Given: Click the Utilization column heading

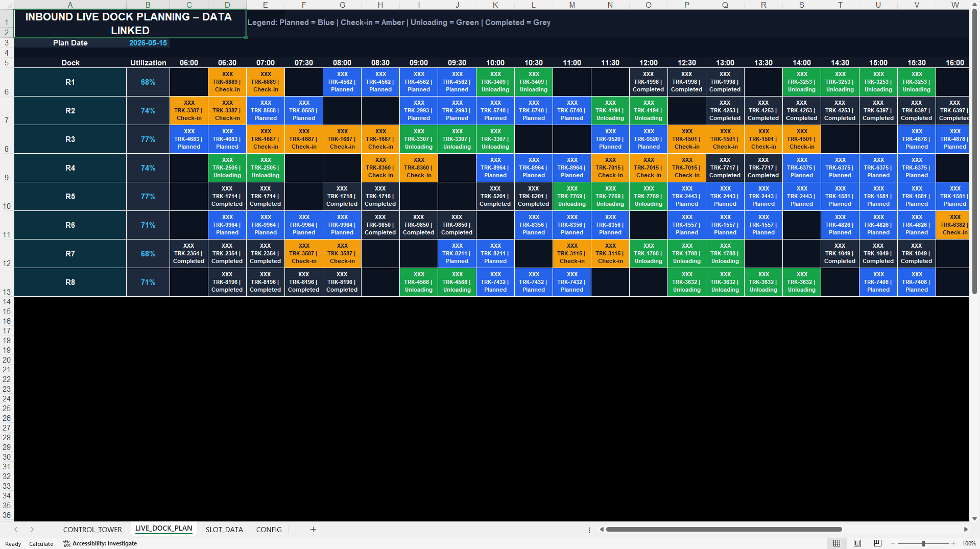Looking at the screenshot, I should tap(148, 63).
